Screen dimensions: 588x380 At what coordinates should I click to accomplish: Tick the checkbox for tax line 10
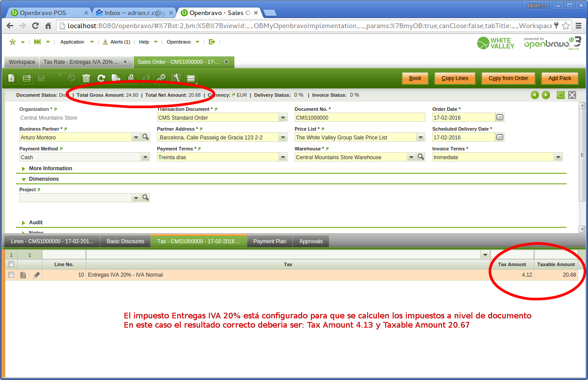pos(11,275)
